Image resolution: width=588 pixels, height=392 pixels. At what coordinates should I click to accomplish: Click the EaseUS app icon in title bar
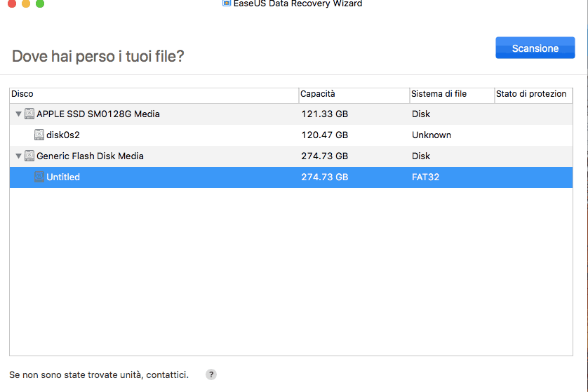pyautogui.click(x=227, y=4)
